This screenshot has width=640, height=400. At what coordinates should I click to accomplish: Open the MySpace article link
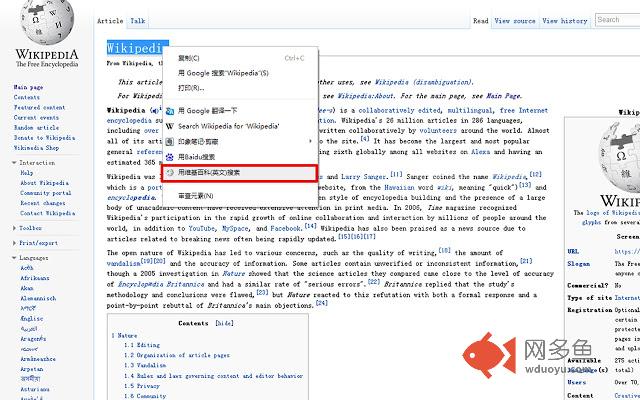tap(235, 229)
